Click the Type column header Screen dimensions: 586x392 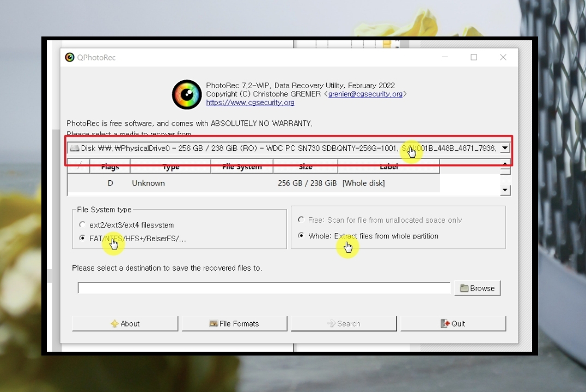coord(170,167)
